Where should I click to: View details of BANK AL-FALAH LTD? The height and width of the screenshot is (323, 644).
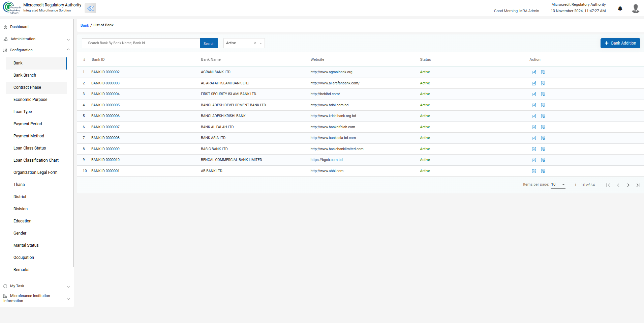point(543,127)
